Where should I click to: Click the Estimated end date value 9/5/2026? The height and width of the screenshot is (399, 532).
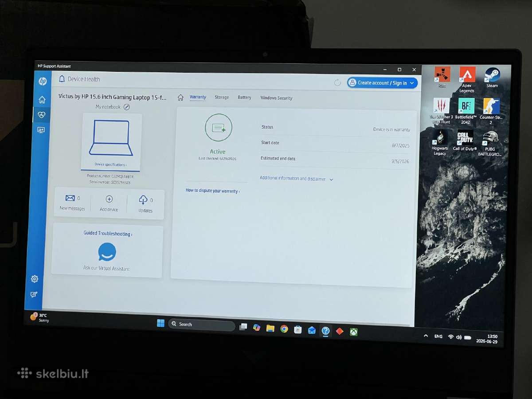tap(400, 161)
